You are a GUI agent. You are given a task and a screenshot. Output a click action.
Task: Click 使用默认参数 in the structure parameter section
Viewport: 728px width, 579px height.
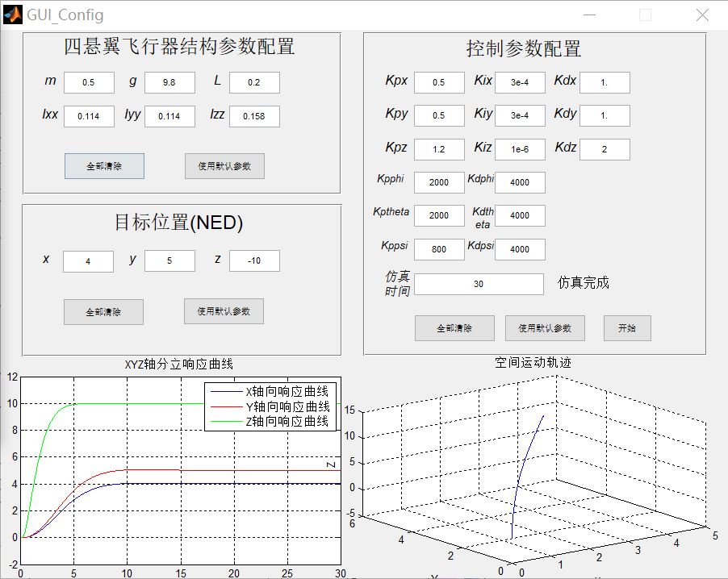click(x=224, y=166)
